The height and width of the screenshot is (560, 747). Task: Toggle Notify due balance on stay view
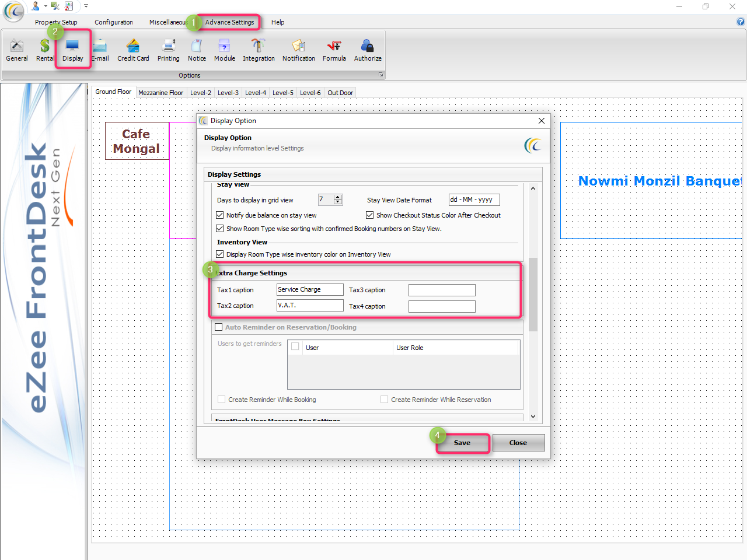[220, 215]
